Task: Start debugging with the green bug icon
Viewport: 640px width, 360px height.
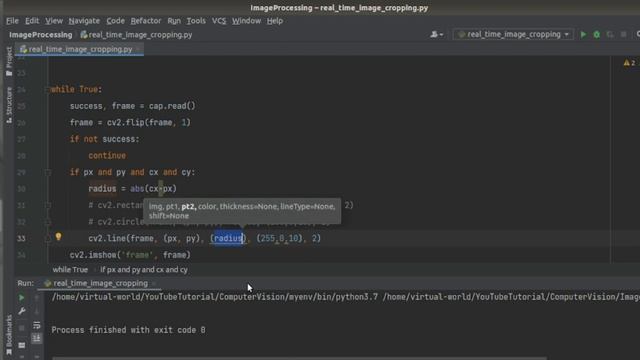Action: coord(597,35)
